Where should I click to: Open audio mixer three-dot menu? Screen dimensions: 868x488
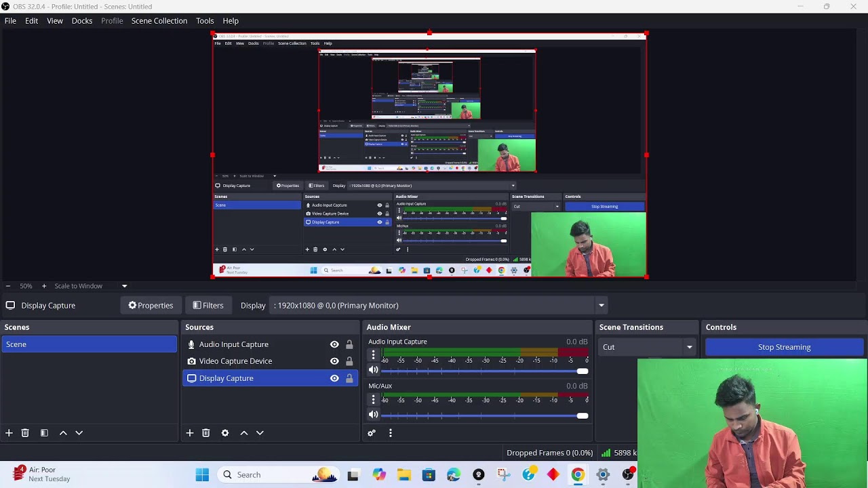click(x=391, y=432)
